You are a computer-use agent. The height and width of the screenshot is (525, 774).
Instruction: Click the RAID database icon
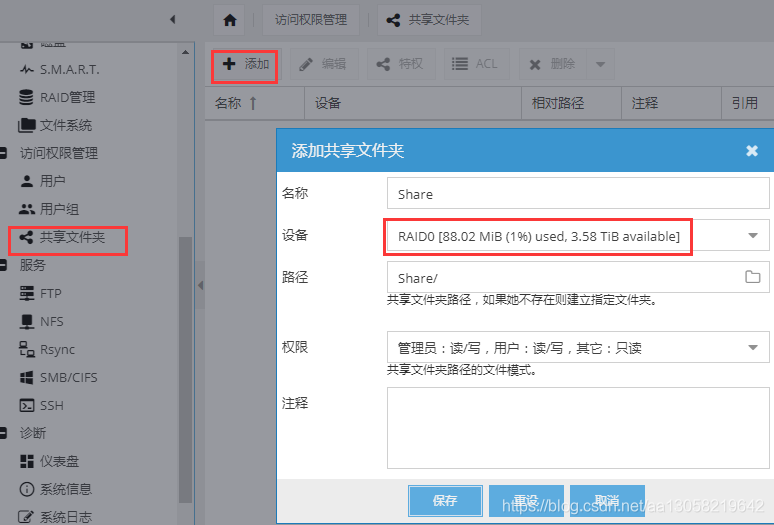26,97
